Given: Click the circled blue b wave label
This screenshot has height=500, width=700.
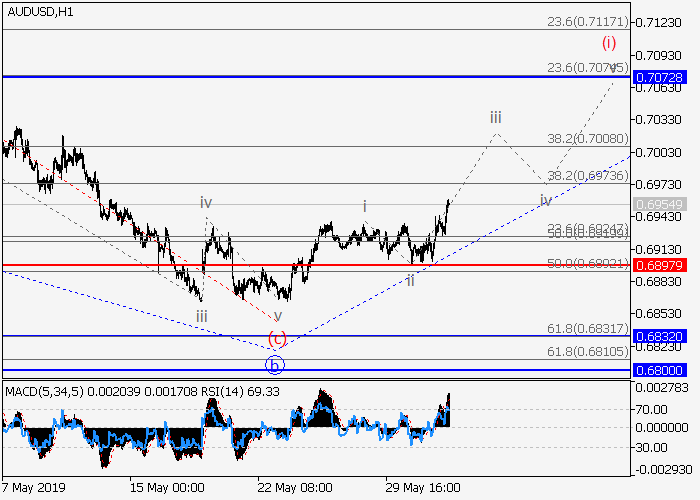Looking at the screenshot, I should pyautogui.click(x=275, y=364).
